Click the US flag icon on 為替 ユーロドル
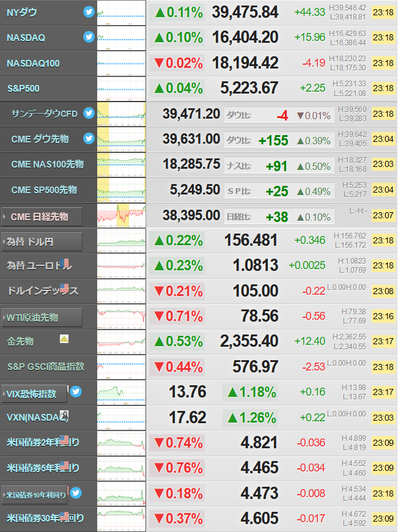 pos(64,263)
